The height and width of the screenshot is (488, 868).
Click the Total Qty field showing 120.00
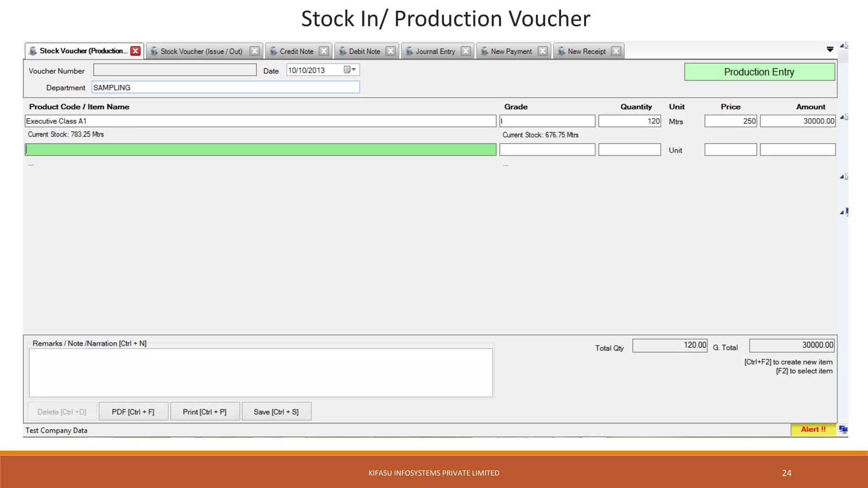670,345
